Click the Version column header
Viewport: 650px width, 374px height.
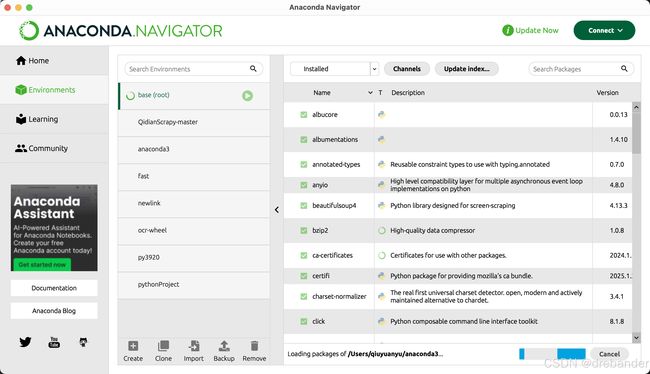607,92
